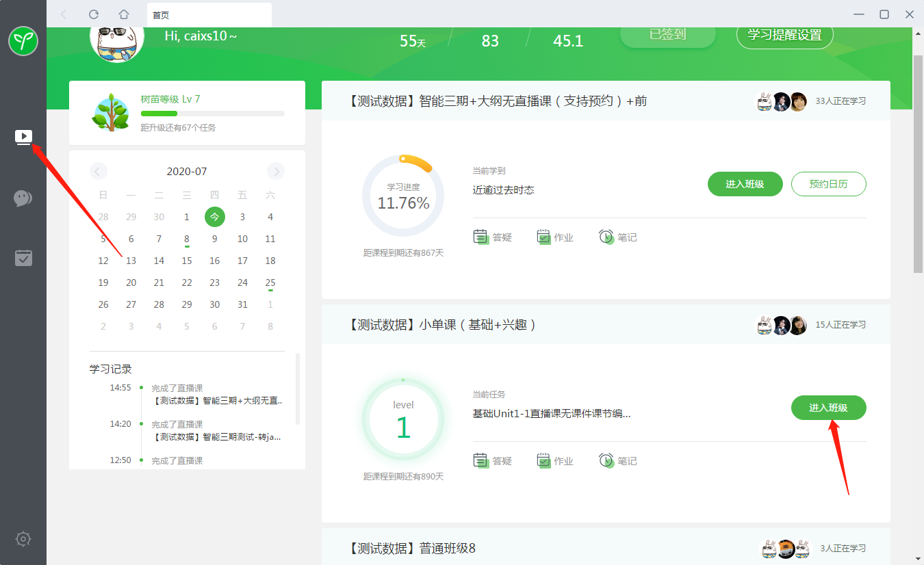Viewport: 924px width, 565px height.
Task: Open the calendar tasks sidebar icon
Action: pos(23,258)
